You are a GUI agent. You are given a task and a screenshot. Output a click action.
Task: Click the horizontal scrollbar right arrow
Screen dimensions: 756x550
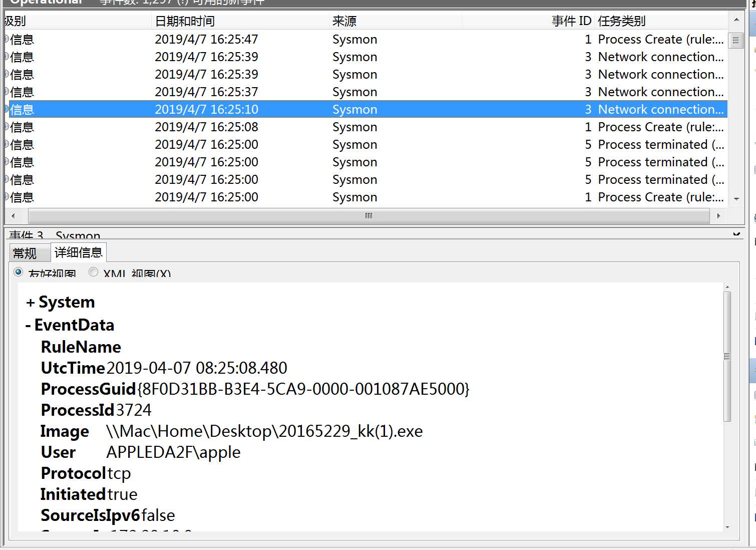tap(719, 216)
